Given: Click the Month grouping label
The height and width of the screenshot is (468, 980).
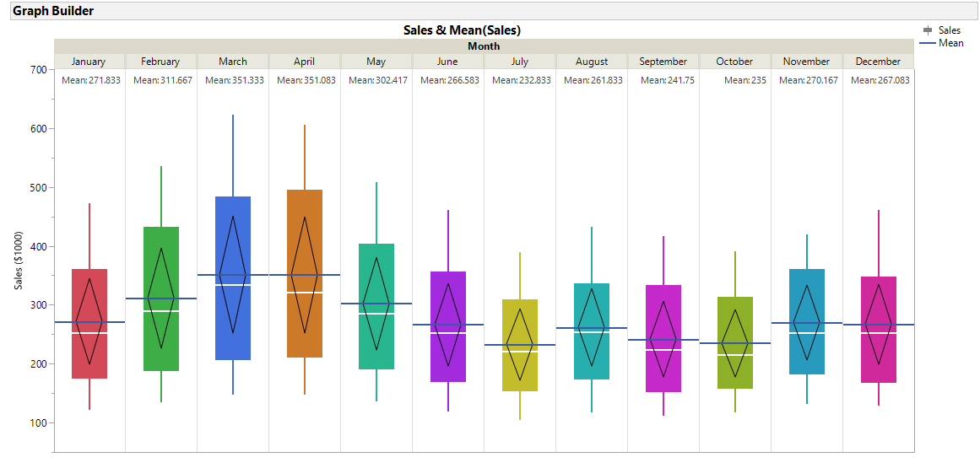Looking at the screenshot, I should (484, 46).
